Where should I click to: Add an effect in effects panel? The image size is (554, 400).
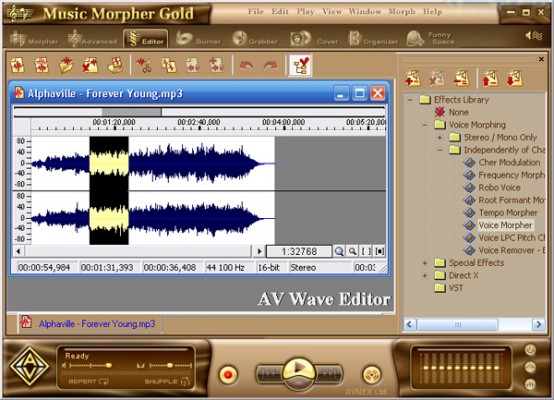tap(413, 78)
